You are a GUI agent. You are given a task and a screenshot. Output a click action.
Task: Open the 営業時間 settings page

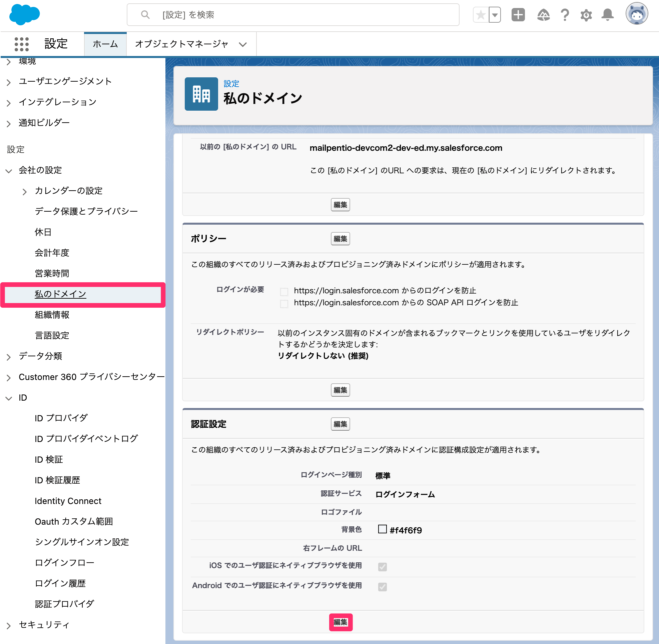(x=52, y=273)
